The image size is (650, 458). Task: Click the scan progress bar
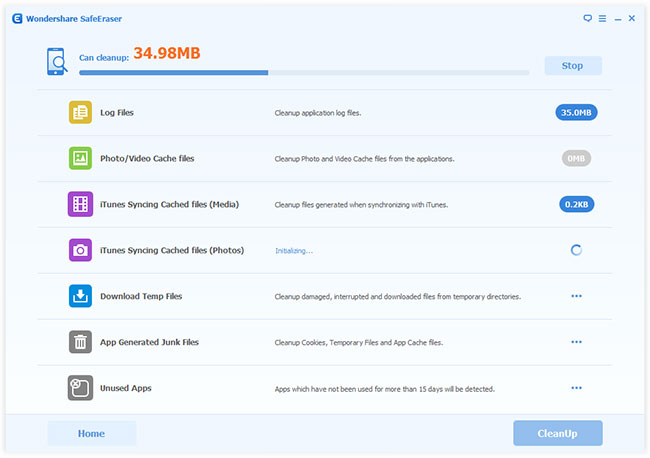pos(304,73)
